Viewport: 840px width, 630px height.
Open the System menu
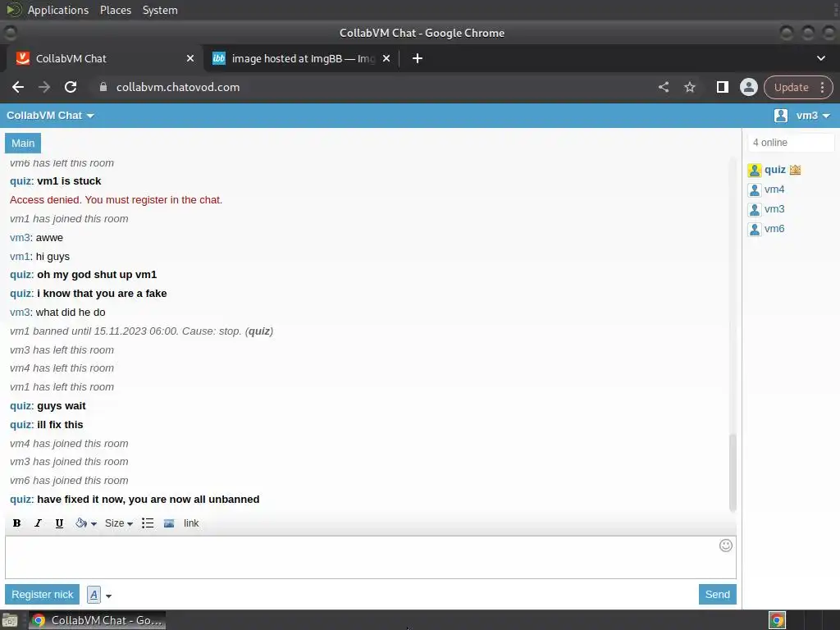point(160,10)
